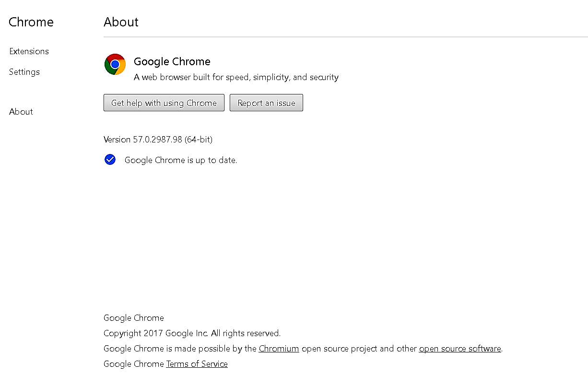The height and width of the screenshot is (386, 588).
Task: Click the Google Chrome logo icon
Action: 115,64
